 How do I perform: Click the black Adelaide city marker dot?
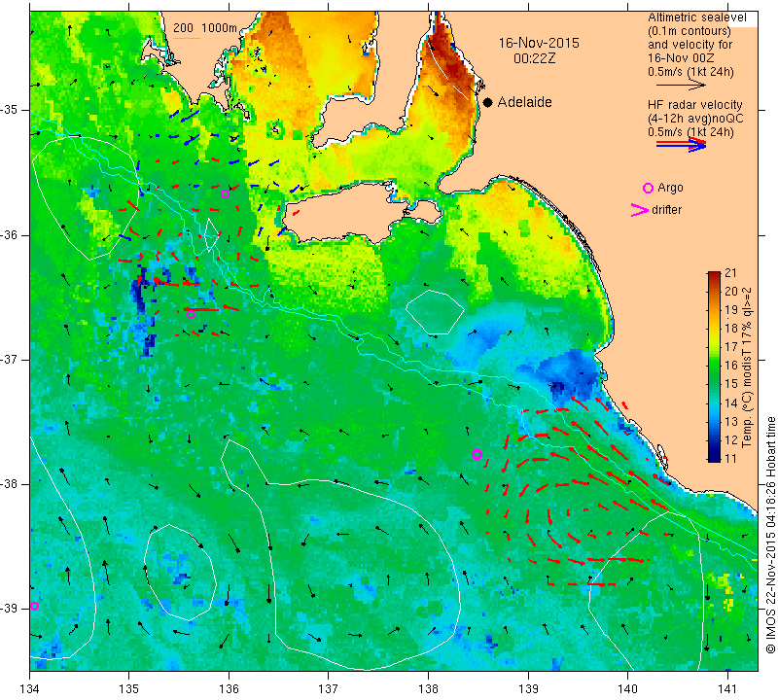coord(488,102)
